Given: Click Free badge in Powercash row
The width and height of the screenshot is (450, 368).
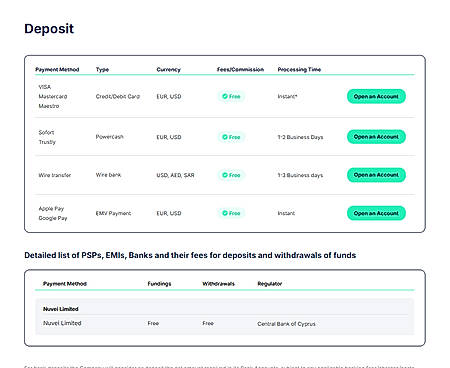Looking at the screenshot, I should pos(231,137).
